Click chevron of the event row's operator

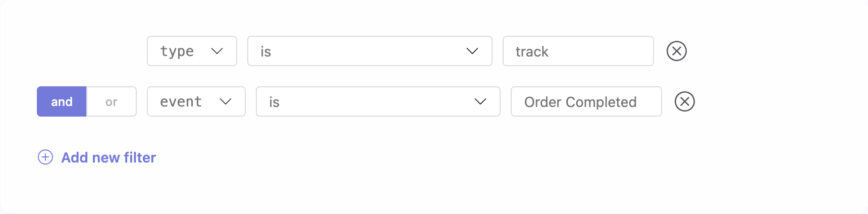click(x=480, y=101)
